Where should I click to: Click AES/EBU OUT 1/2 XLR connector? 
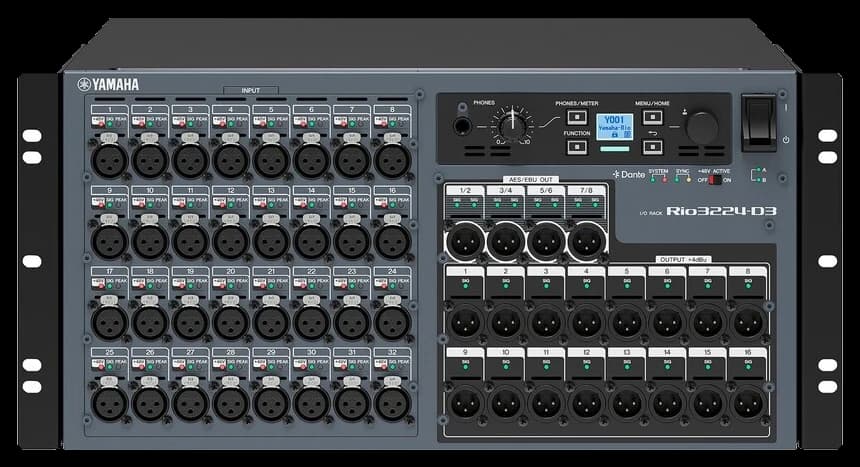[466, 241]
